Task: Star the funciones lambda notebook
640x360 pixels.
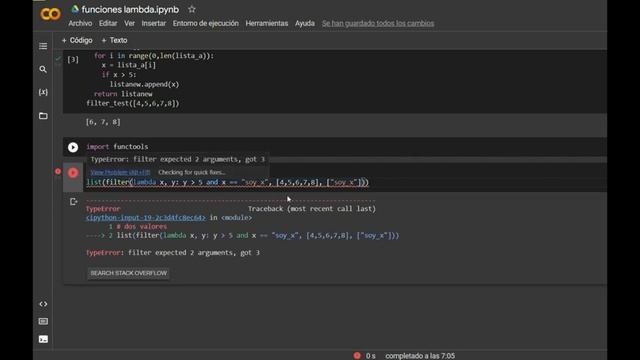Action: pyautogui.click(x=192, y=9)
